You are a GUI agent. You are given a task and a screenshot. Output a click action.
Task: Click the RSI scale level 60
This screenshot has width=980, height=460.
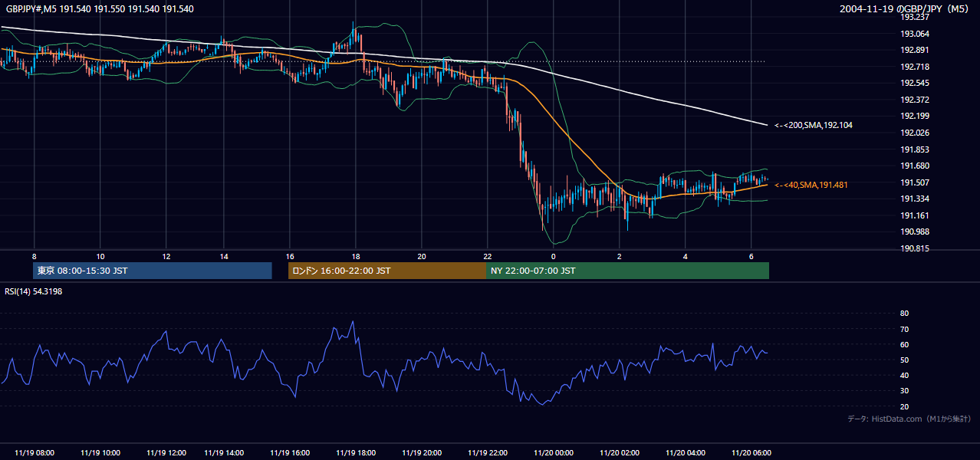pos(904,344)
